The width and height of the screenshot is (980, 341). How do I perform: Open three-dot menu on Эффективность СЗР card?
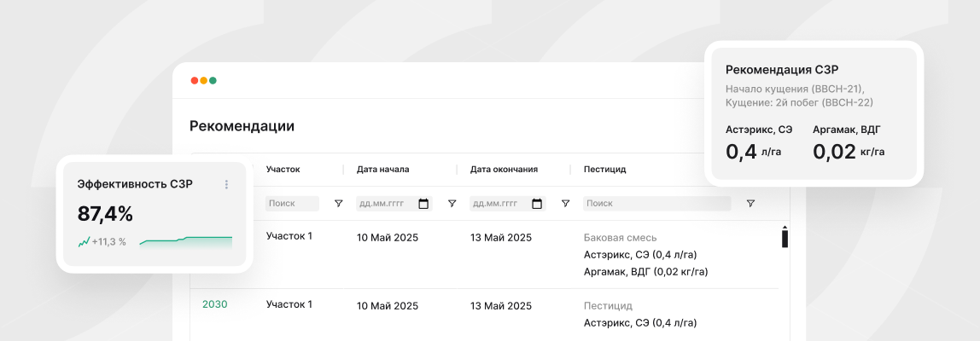226,184
